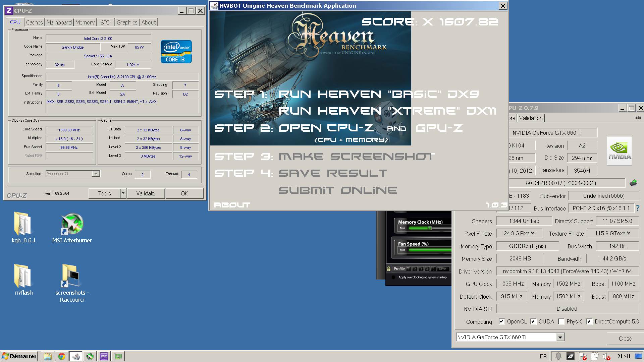Screen dimensions: 644x362
Task: Toggle the OpenCL checkbox
Action: point(501,321)
